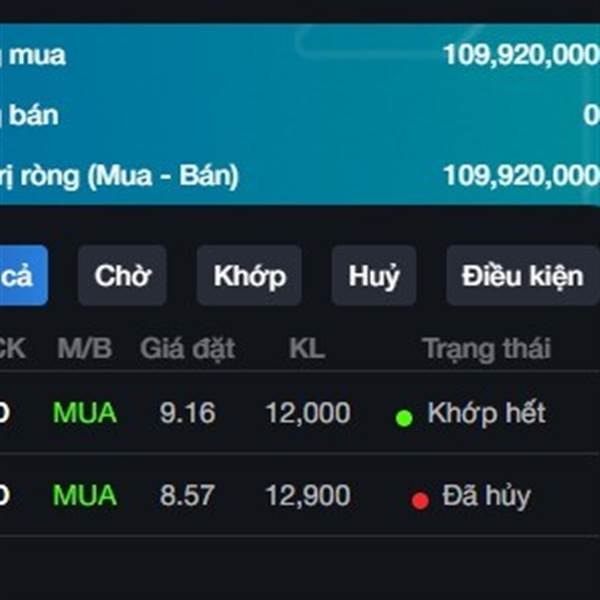Click MUA in the 9.16 order row
The image size is (600, 600).
pyautogui.click(x=85, y=413)
